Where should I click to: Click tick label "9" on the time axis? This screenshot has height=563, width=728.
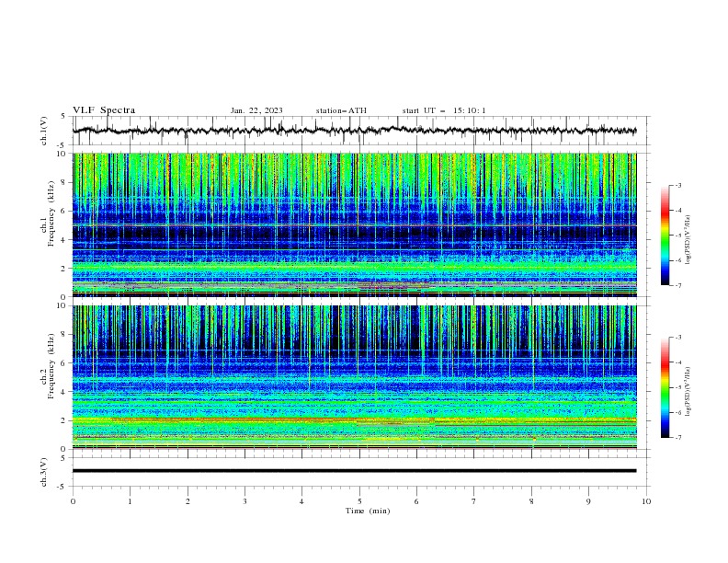(588, 501)
